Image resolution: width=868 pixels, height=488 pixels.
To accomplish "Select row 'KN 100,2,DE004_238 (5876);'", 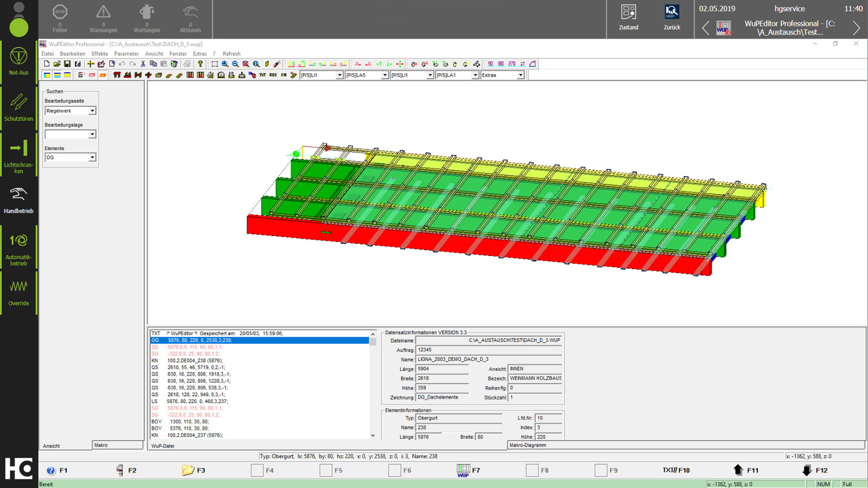I will pyautogui.click(x=259, y=361).
